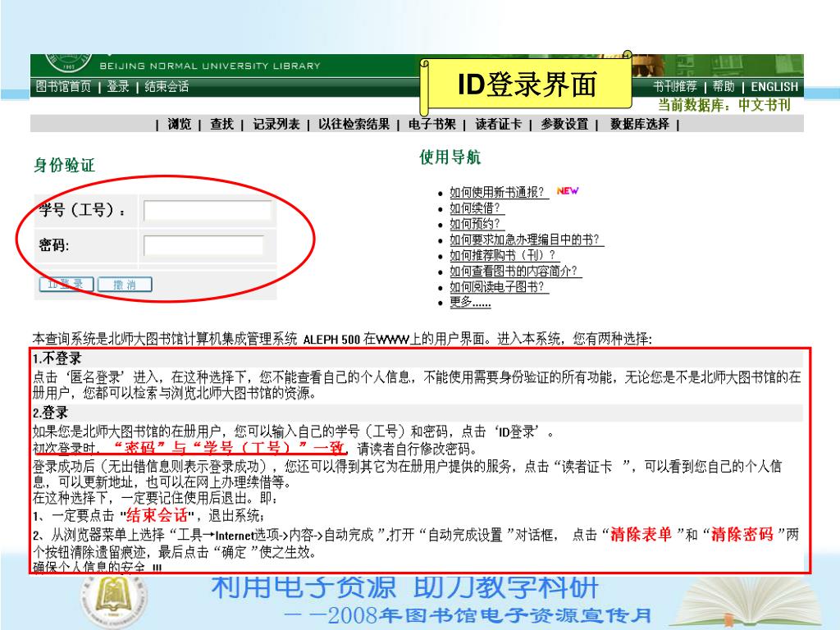Viewport: 840px width, 630px height.
Task: Open 以往检索结果 menu item
Action: (x=354, y=125)
